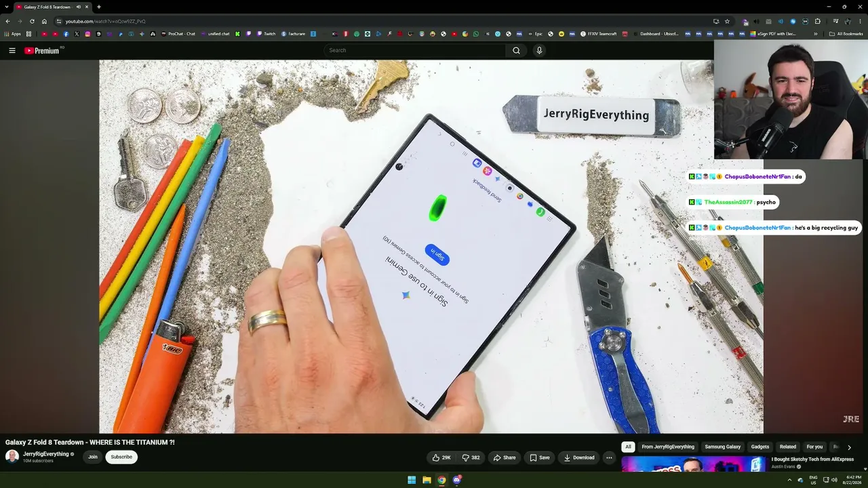
Task: Focus the YouTube search box
Action: tap(414, 50)
